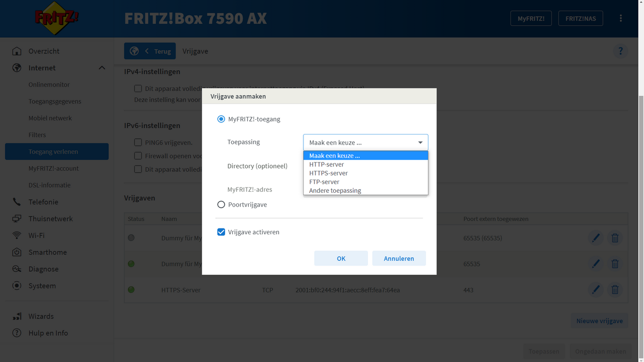Select the Poortvrijgave radio button
644x362 pixels.
pyautogui.click(x=221, y=204)
